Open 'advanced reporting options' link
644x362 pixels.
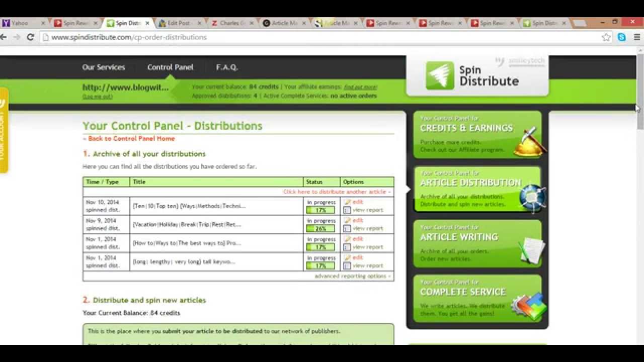[353, 276]
